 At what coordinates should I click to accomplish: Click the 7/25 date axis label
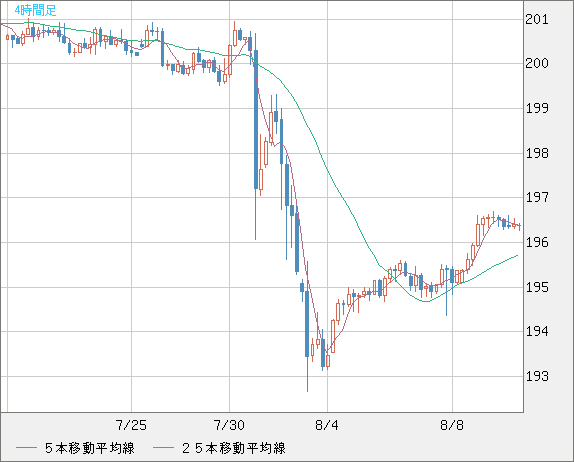(x=131, y=425)
